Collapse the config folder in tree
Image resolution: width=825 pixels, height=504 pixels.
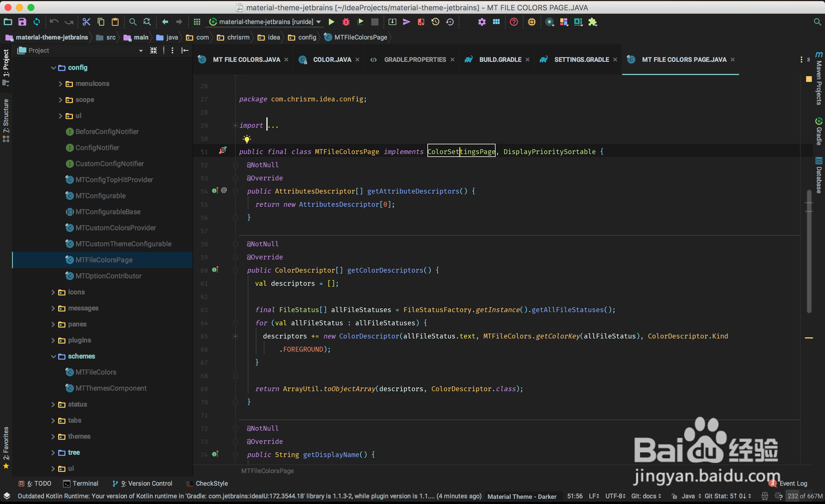point(54,68)
